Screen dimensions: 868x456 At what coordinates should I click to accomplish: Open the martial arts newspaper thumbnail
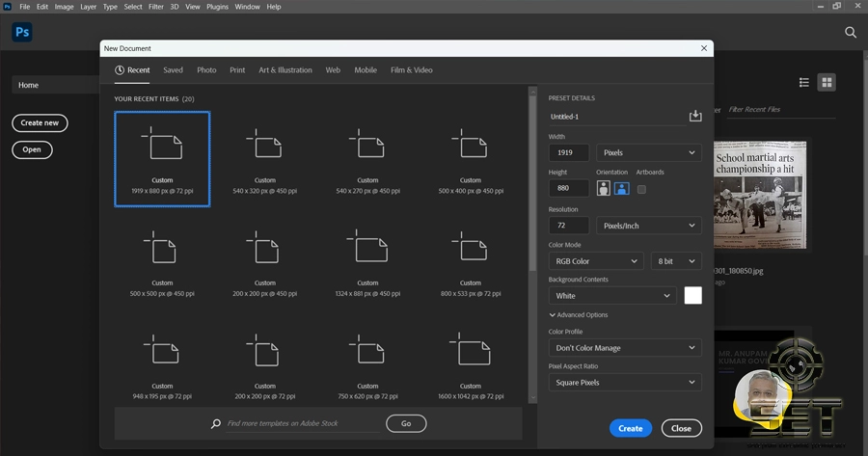click(760, 195)
